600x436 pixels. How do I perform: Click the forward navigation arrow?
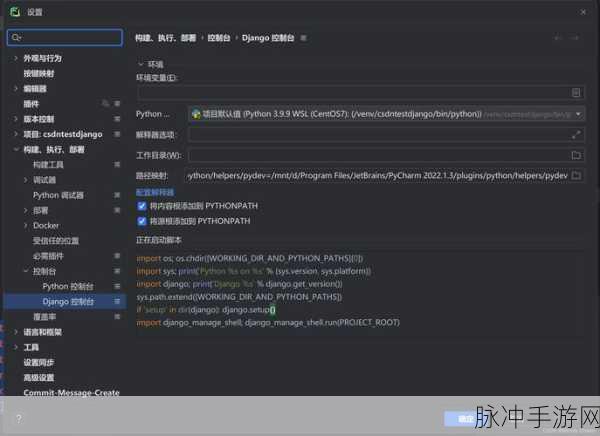[x=574, y=38]
